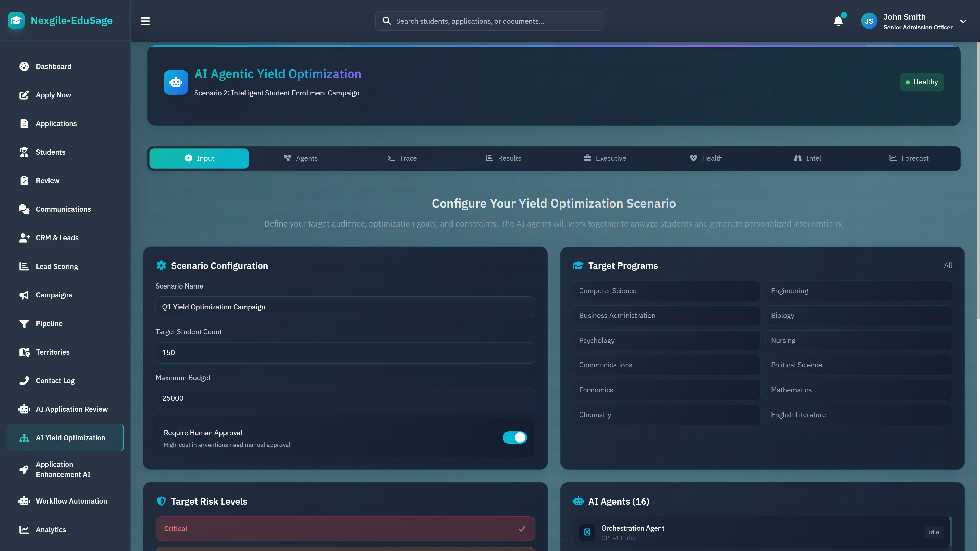Select the Nursing target program

[x=858, y=340]
